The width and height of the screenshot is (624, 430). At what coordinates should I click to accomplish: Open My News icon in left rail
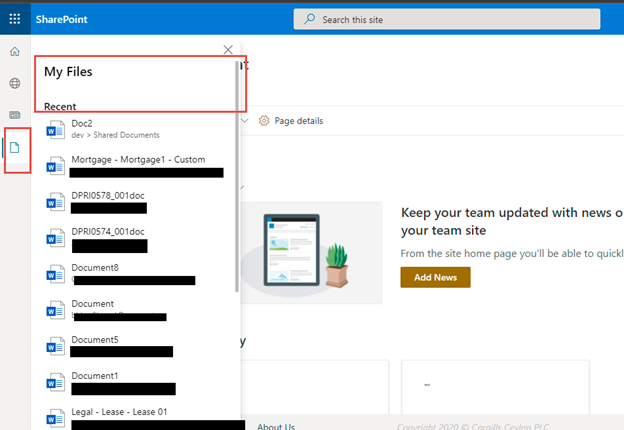pyautogui.click(x=15, y=116)
